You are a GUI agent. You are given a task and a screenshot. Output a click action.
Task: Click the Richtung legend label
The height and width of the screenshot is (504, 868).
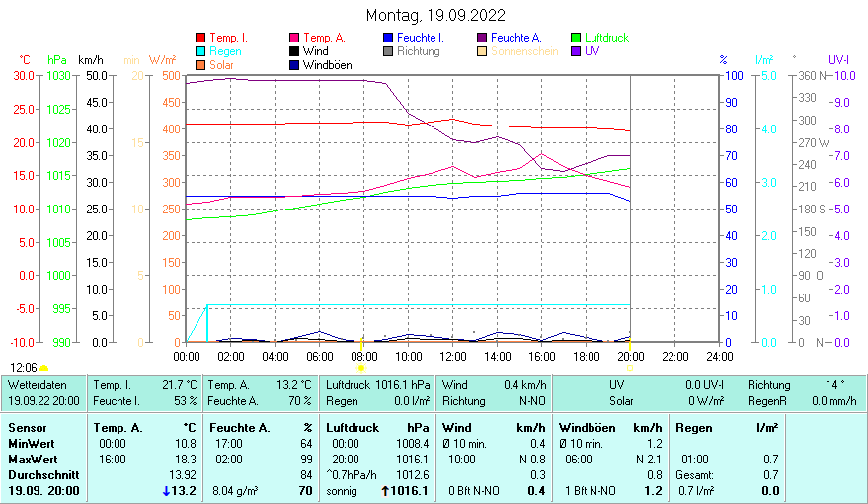pos(418,51)
